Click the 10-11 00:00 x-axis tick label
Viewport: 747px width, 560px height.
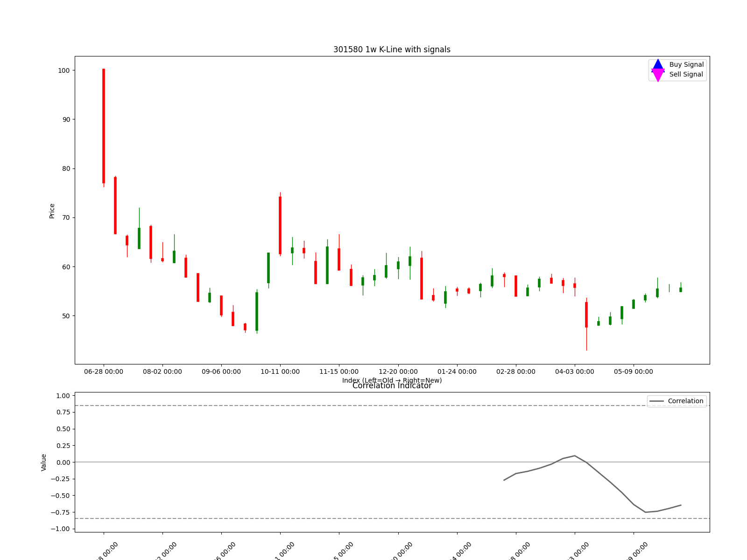tap(280, 371)
